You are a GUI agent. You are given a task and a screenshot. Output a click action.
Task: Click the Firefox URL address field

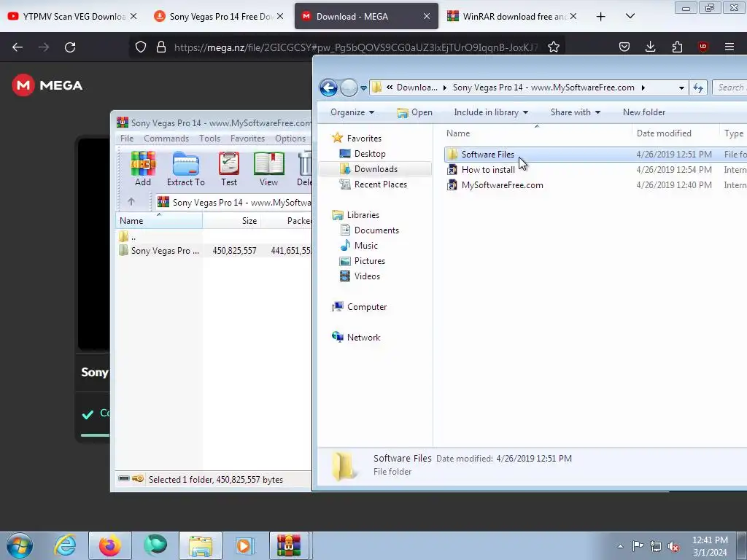[355, 47]
